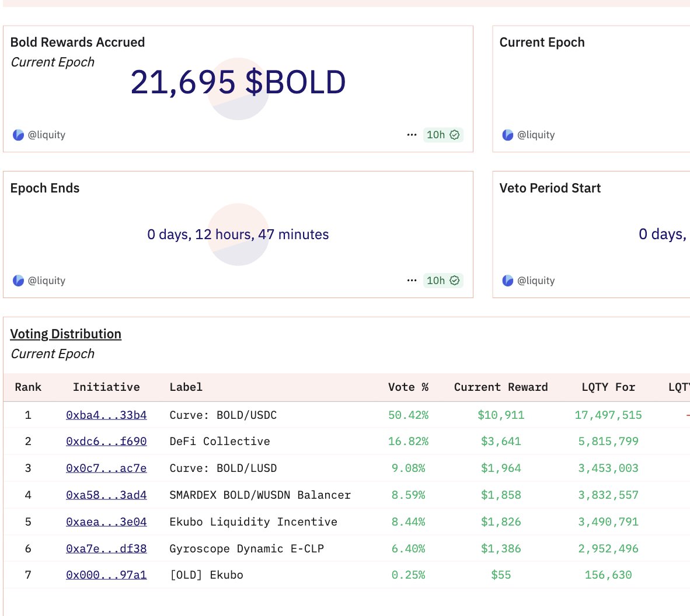
Task: Sort table by the Label column header
Action: [x=186, y=387]
